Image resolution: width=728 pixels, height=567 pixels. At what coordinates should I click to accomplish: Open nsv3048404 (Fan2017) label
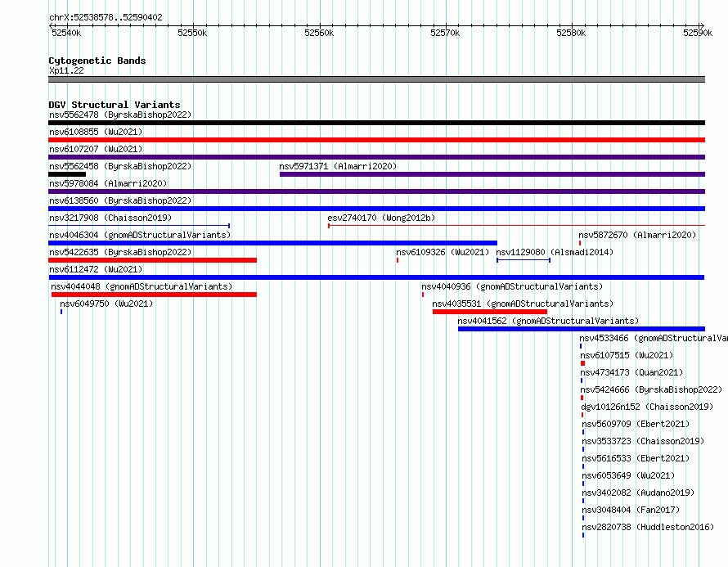pos(631,510)
